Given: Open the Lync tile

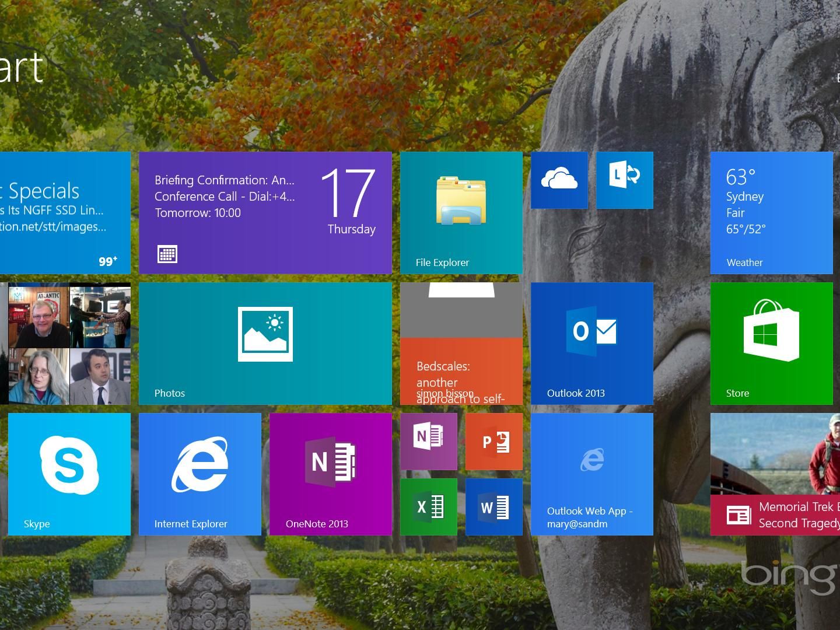Looking at the screenshot, I should (x=625, y=180).
